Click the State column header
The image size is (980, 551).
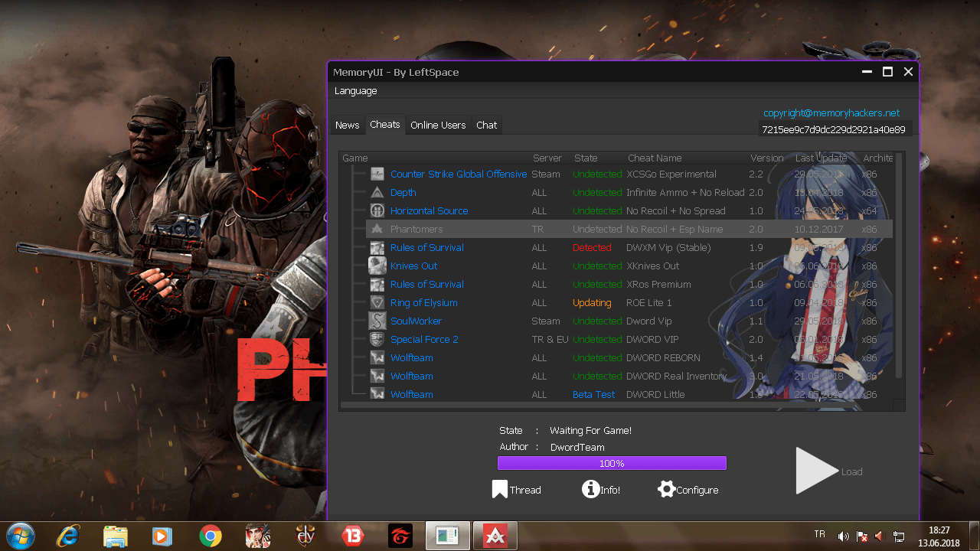pyautogui.click(x=586, y=158)
